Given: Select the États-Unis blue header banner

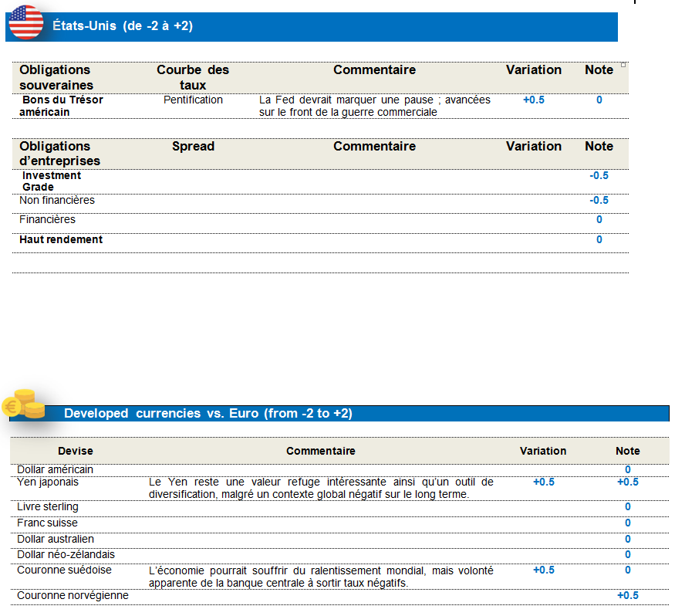Looking at the screenshot, I should tap(332, 26).
